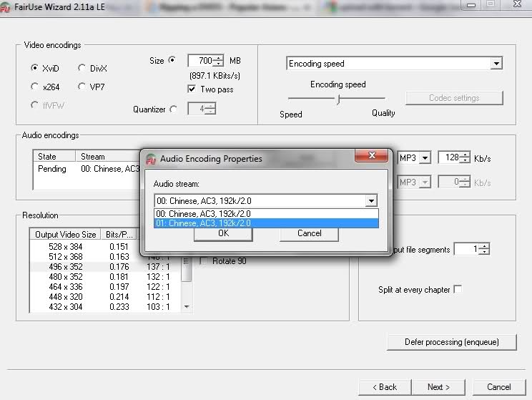Cancel the FairUse Wizard
Image resolution: width=532 pixels, height=400 pixels.
tap(499, 387)
